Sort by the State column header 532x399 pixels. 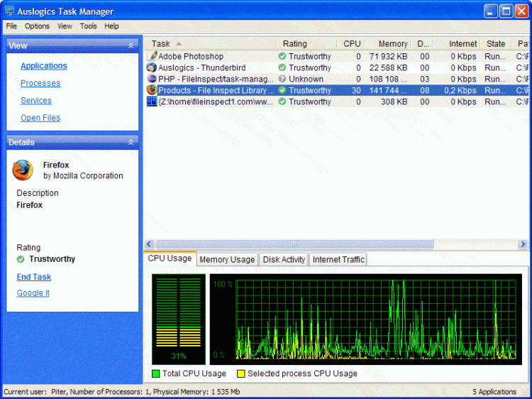[x=496, y=44]
